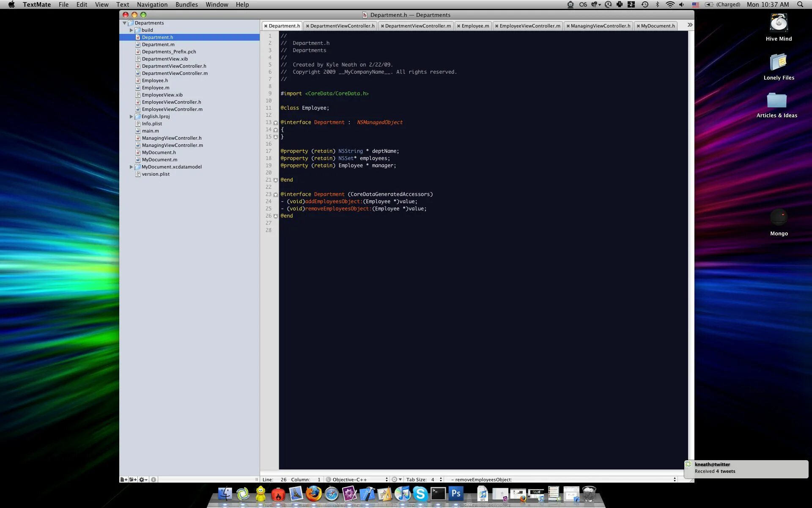Open the yellow duck app in Dock

(261, 494)
